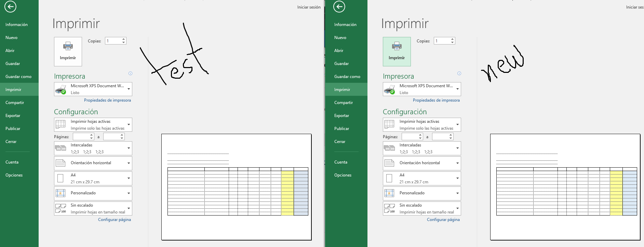Image resolution: width=644 pixels, height=247 pixels.
Task: Click the back arrow in the left window
Action: coord(11,6)
